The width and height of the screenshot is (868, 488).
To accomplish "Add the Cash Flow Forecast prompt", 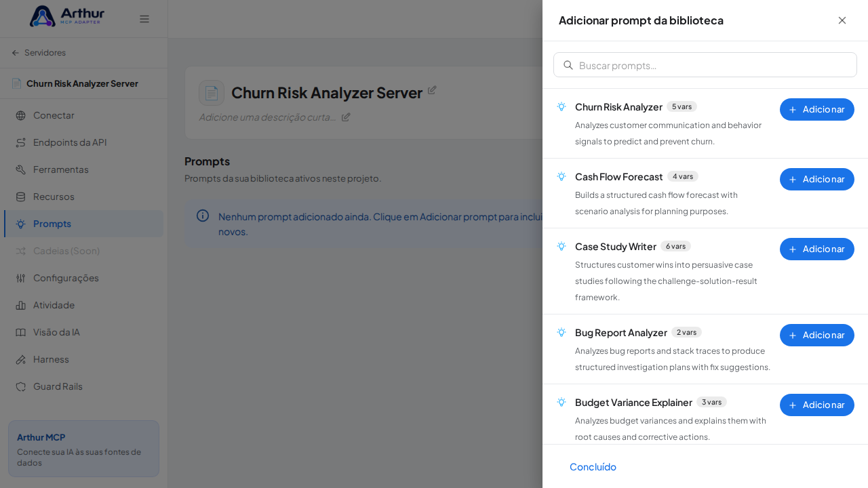I will click(817, 179).
